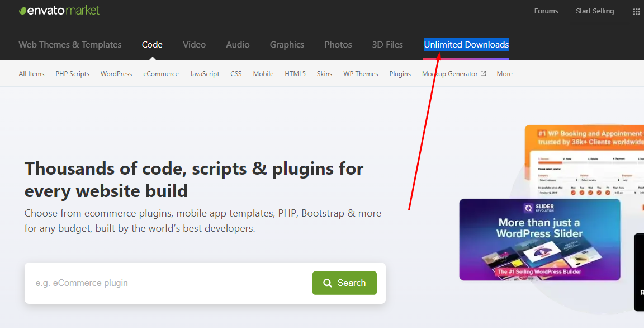Expand the More menu
This screenshot has height=328, width=644.
click(x=504, y=74)
